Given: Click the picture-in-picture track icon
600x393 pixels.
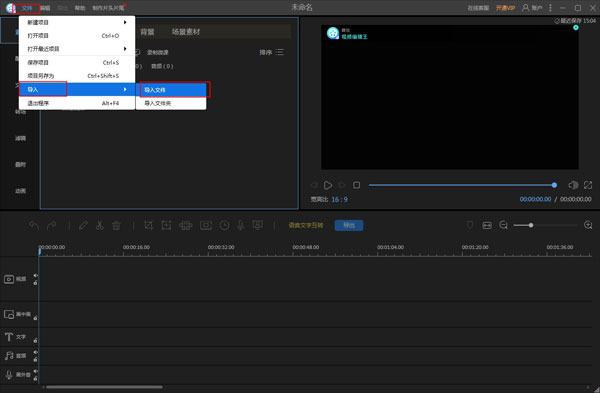Looking at the screenshot, I should click(9, 314).
